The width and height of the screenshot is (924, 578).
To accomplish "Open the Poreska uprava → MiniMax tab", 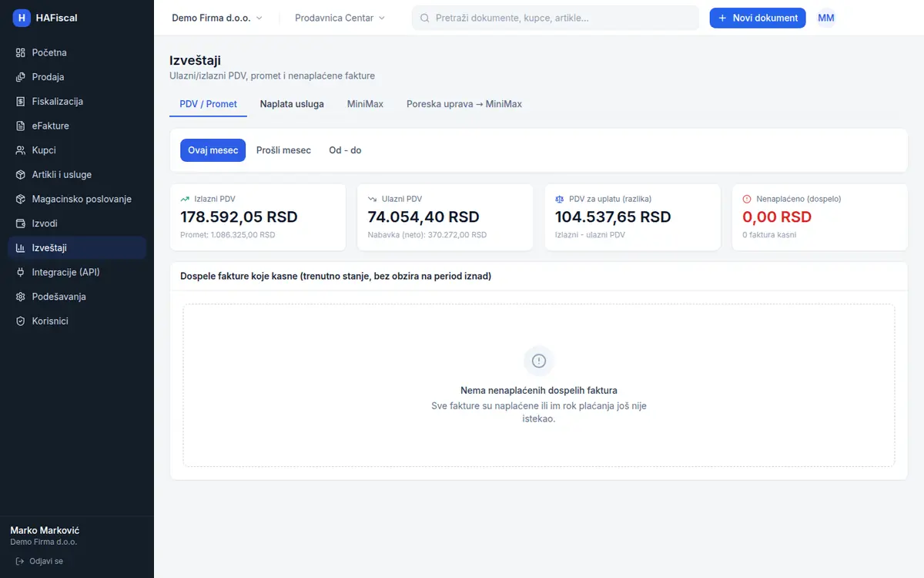I will pyautogui.click(x=464, y=104).
